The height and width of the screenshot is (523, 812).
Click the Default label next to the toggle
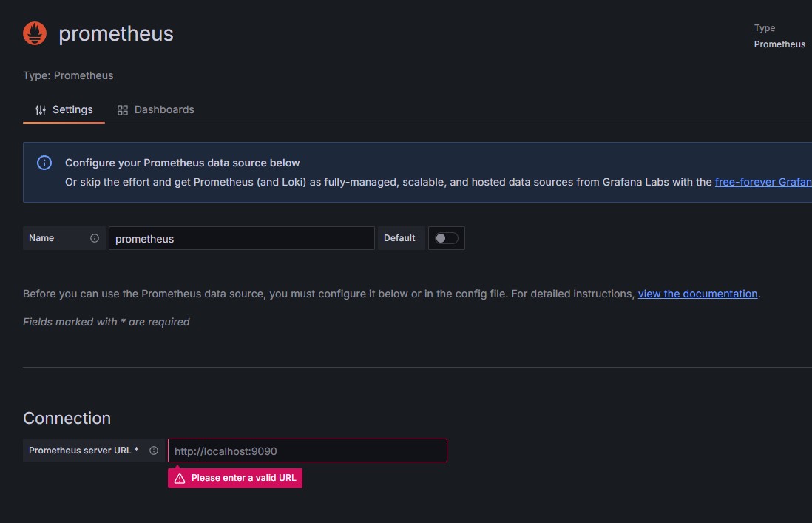tap(399, 237)
